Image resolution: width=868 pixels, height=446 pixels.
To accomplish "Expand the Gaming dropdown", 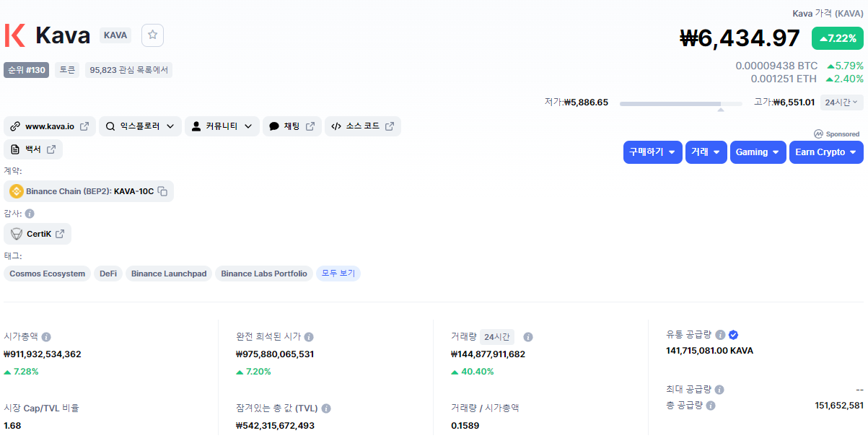I will tap(758, 152).
